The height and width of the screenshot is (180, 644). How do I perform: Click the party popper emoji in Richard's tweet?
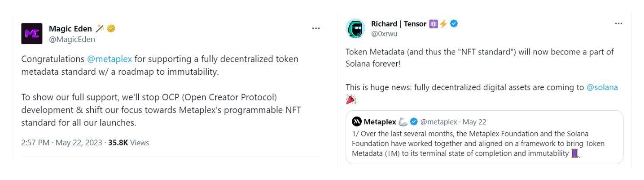point(351,99)
